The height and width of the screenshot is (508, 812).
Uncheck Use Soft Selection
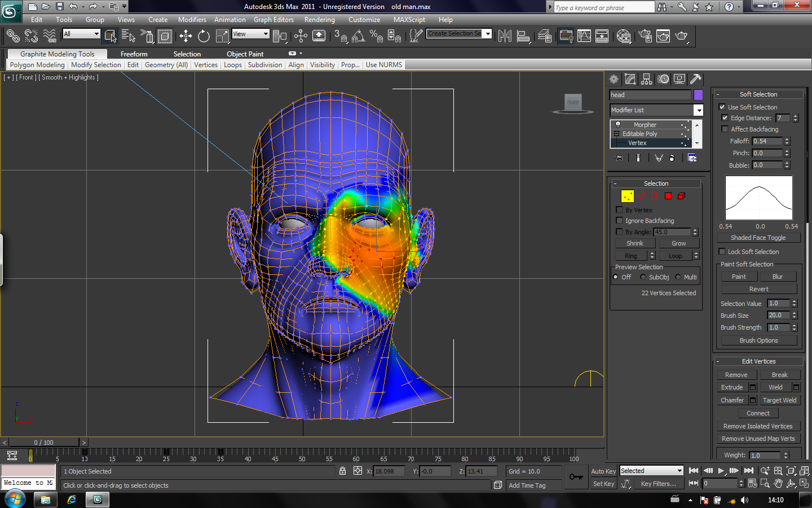(x=722, y=107)
